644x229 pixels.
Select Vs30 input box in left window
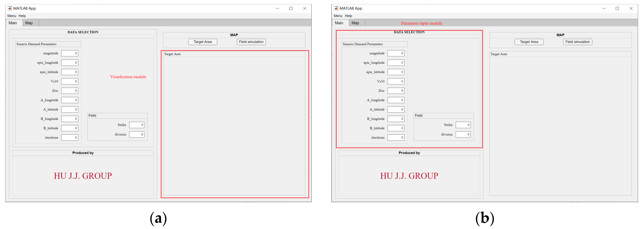click(x=69, y=81)
